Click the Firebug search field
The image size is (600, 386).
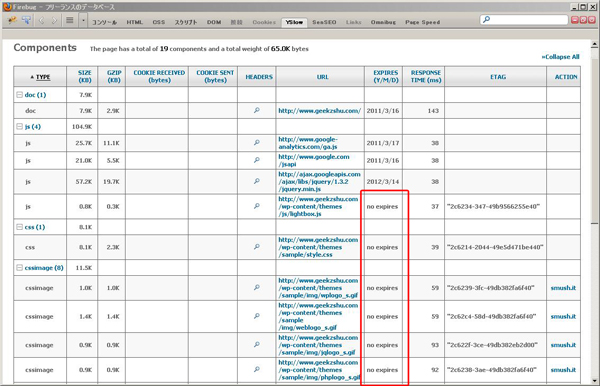tap(524, 20)
